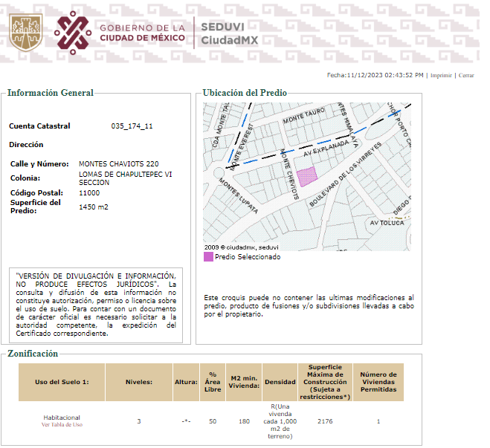Click the SEDUVI CiudadMX logo text

pos(229,33)
